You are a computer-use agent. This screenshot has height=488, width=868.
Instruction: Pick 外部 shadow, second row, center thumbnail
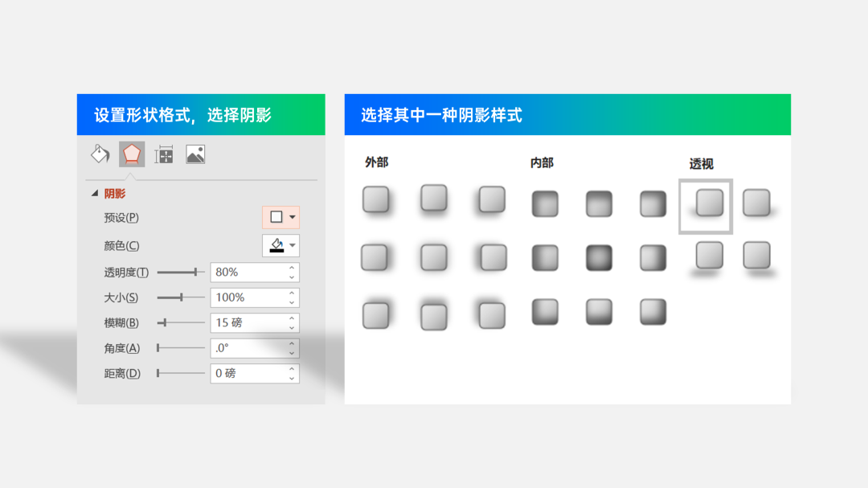(434, 257)
